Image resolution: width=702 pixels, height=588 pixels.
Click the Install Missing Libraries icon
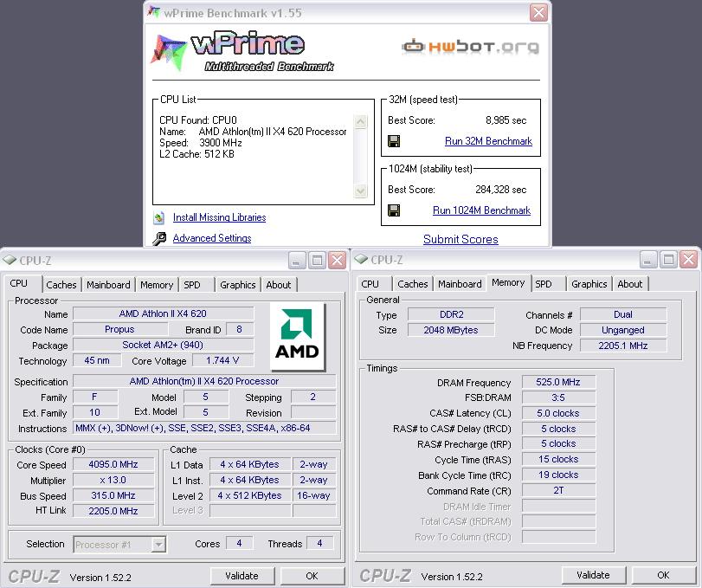coord(159,217)
